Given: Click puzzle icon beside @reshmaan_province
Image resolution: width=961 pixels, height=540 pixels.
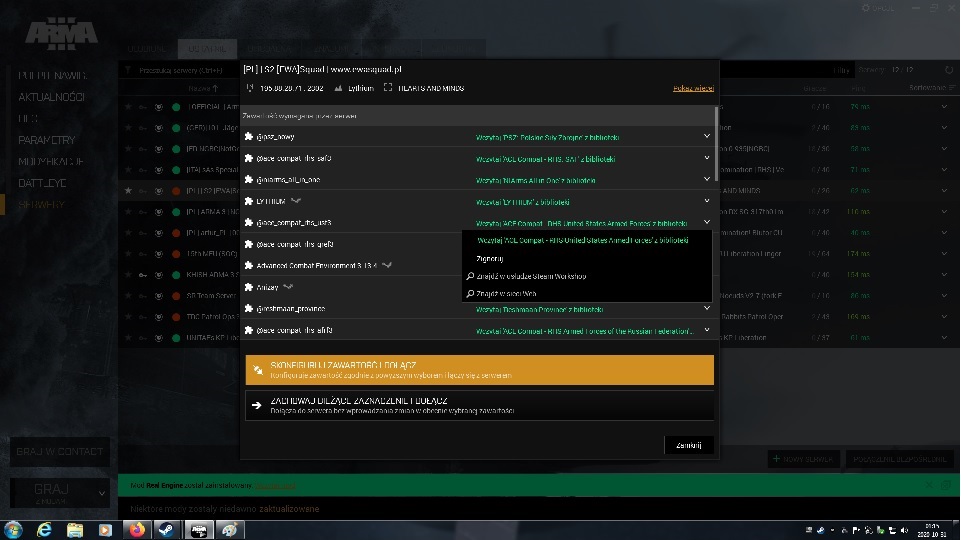Looking at the screenshot, I should coord(249,308).
